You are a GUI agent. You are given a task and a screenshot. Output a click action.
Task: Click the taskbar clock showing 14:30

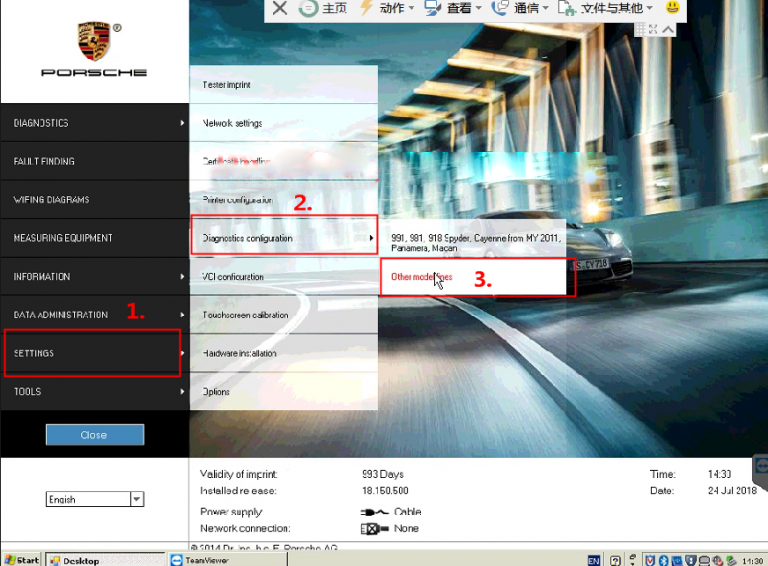point(752,561)
